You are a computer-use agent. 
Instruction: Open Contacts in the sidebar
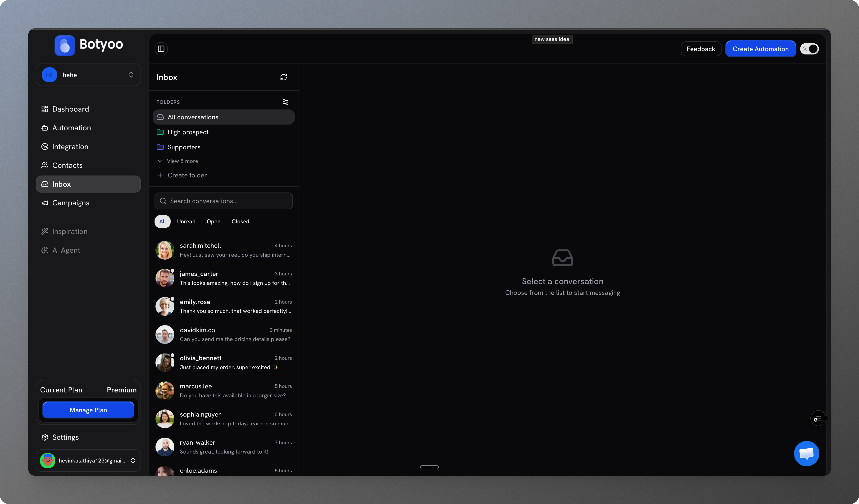tap(88, 165)
